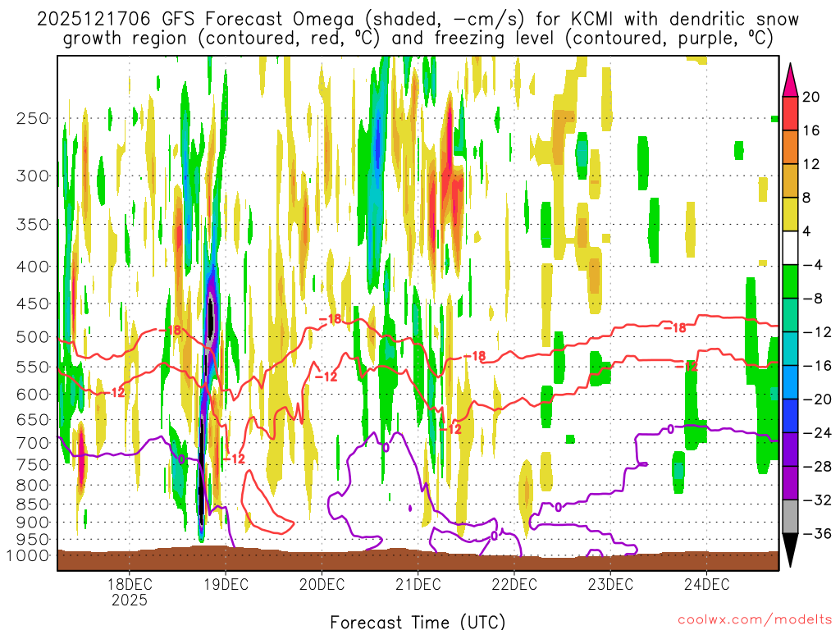Click the yellow 4 to 8 colorbar segment
The width and height of the screenshot is (840, 630).
790,214
